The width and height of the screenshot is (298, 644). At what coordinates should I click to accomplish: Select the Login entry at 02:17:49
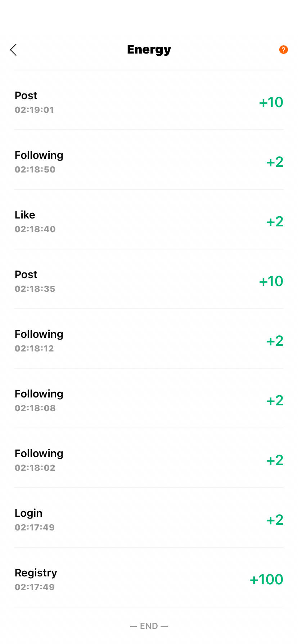click(149, 518)
